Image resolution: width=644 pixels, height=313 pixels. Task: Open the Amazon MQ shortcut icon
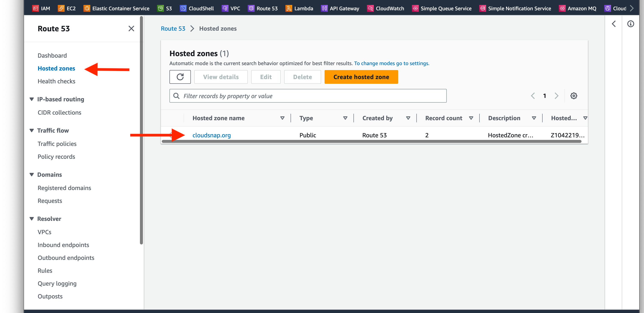(562, 8)
